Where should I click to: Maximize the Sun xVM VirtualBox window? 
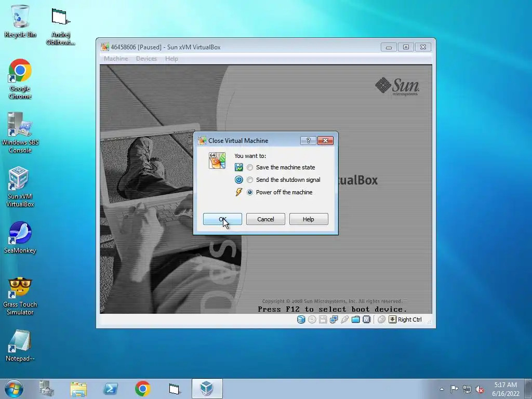tap(406, 47)
